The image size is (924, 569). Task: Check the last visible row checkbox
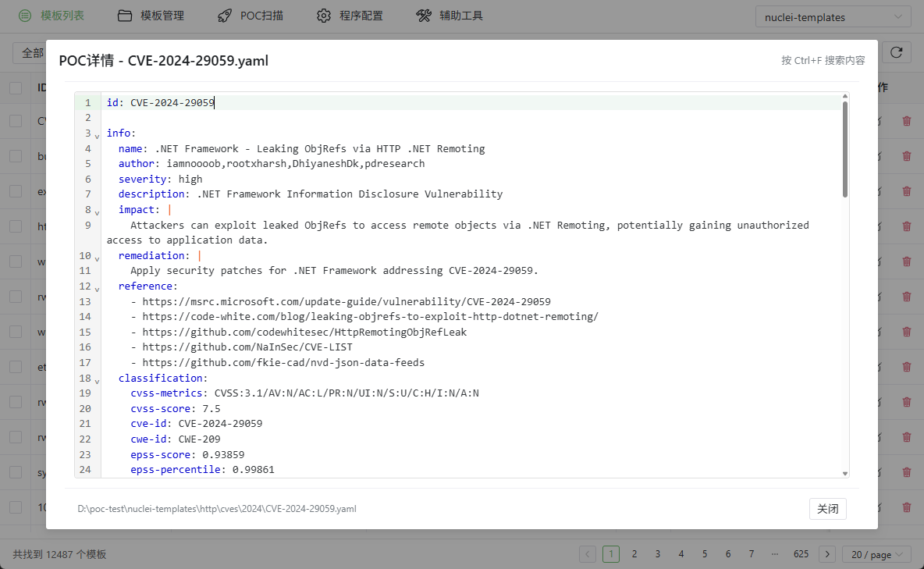[x=16, y=507]
